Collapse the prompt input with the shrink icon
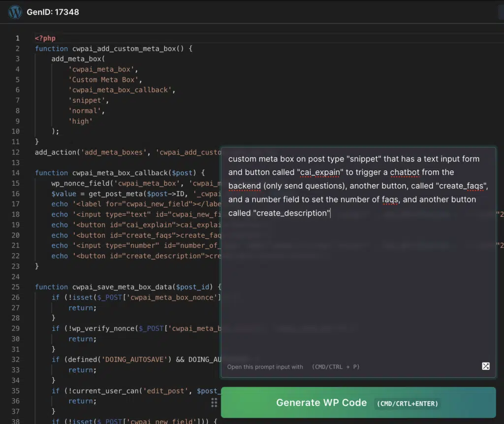This screenshot has height=424, width=504. (485, 366)
